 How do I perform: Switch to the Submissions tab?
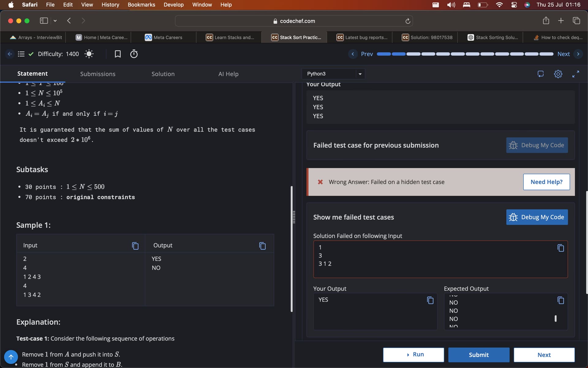pyautogui.click(x=98, y=74)
